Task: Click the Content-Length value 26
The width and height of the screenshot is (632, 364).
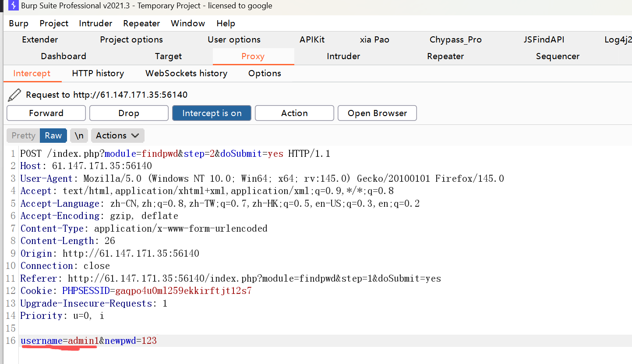Action: 110,241
